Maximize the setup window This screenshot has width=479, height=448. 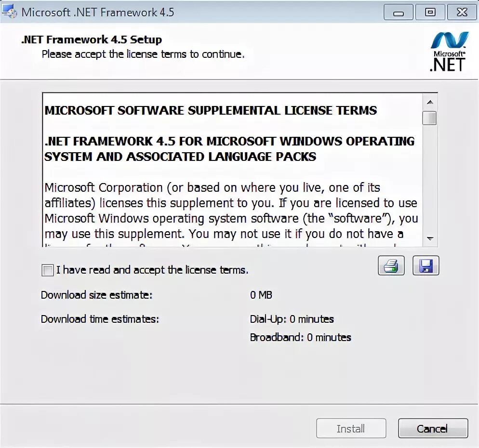(x=430, y=12)
